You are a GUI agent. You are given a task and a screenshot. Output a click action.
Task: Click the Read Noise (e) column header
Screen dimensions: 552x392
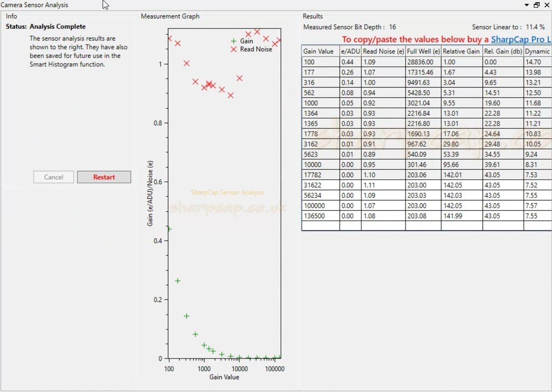point(383,51)
